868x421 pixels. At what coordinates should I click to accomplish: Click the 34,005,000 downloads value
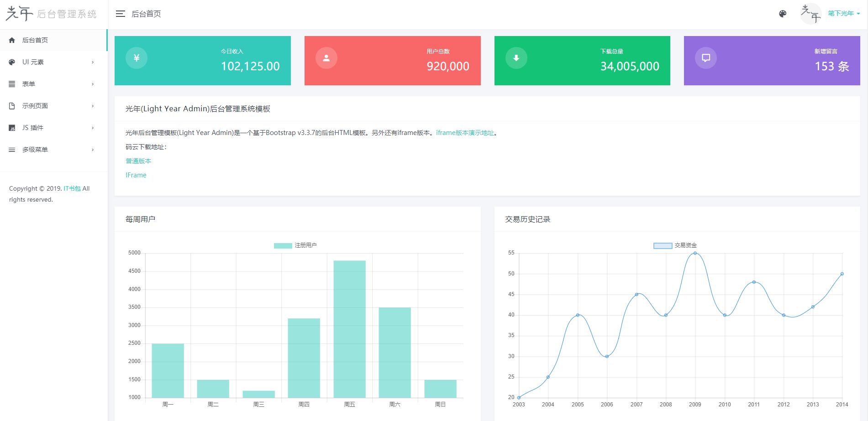point(630,67)
